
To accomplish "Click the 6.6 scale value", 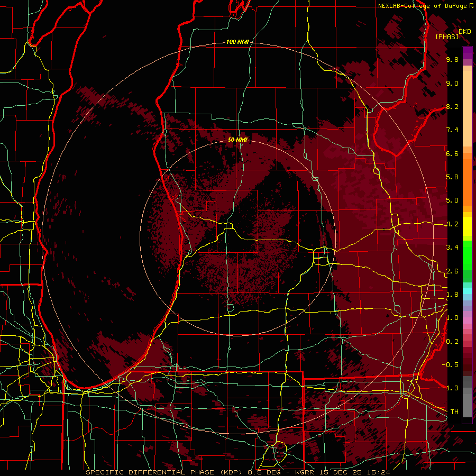I will pos(452,153).
